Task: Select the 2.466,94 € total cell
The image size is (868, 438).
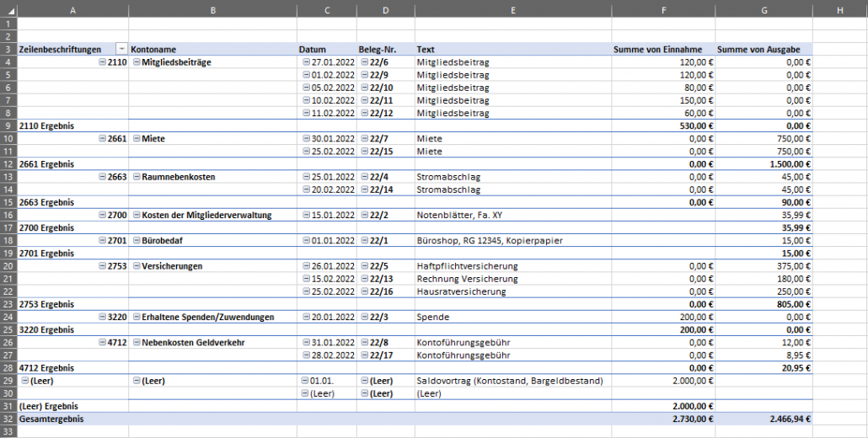Action: click(x=764, y=419)
